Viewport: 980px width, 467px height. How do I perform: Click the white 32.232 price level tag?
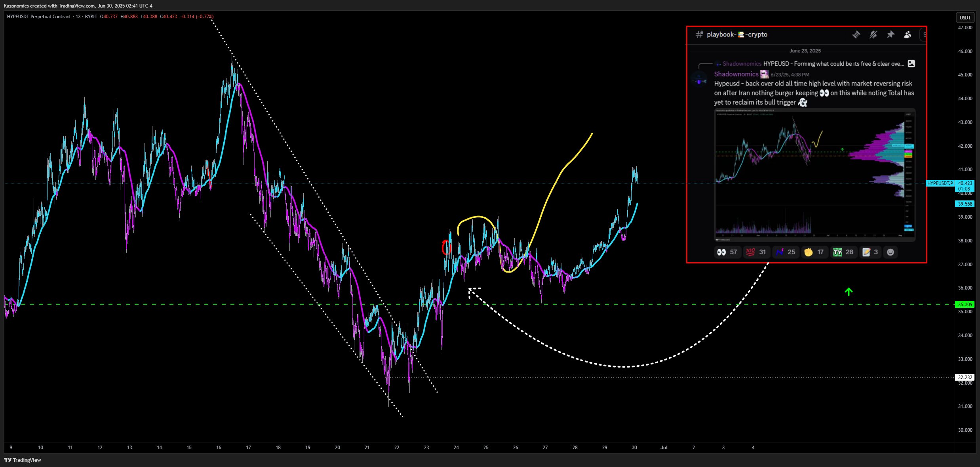[965, 377]
